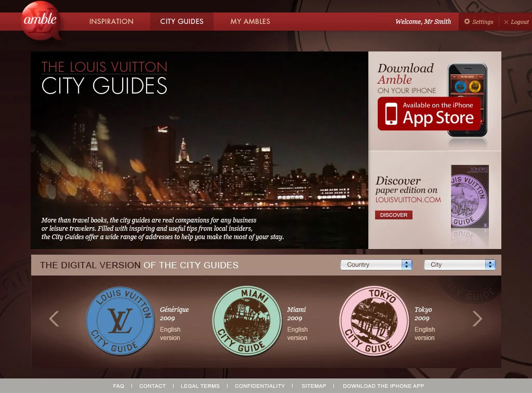Click the iPhone device image

point(467,100)
